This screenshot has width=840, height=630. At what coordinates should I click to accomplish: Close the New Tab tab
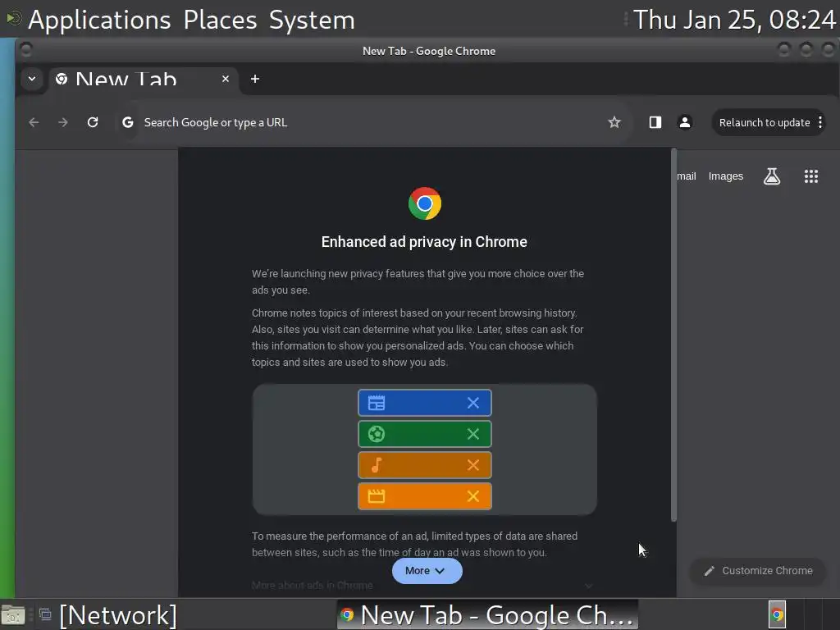[x=226, y=79]
